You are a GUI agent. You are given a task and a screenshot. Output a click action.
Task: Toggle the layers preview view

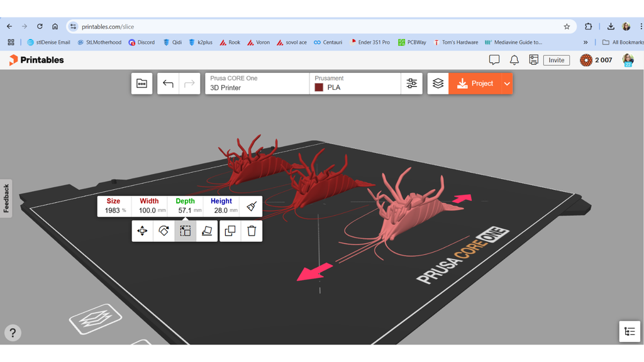pos(438,84)
